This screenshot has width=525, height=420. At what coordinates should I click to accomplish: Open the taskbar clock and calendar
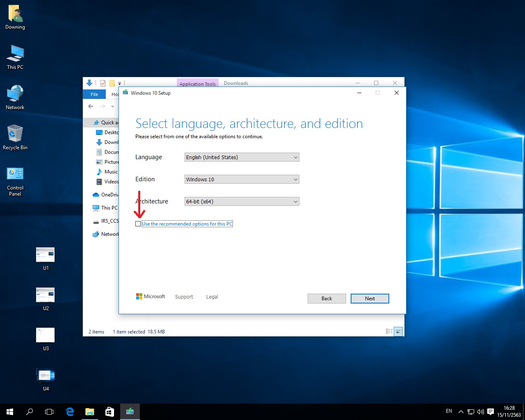pos(509,412)
